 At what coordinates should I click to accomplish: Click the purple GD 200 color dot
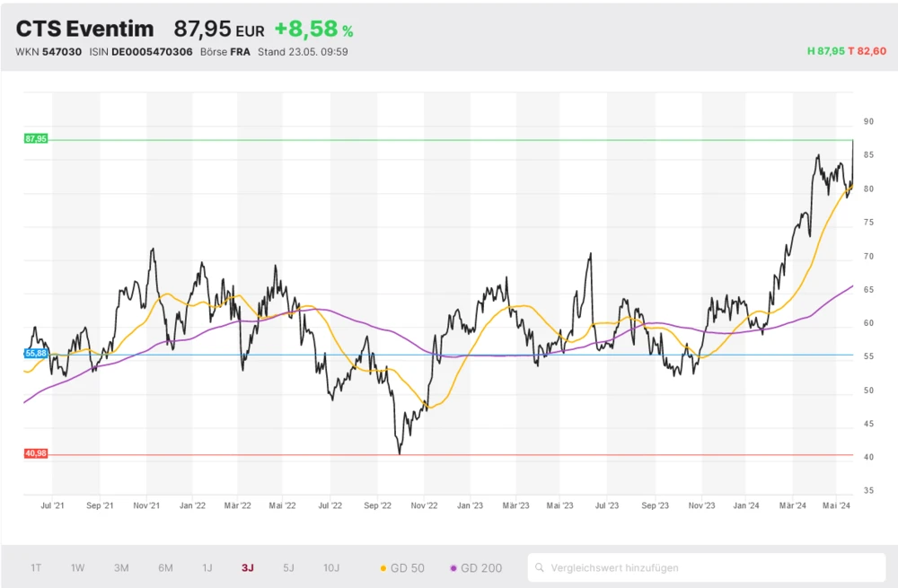click(x=453, y=567)
